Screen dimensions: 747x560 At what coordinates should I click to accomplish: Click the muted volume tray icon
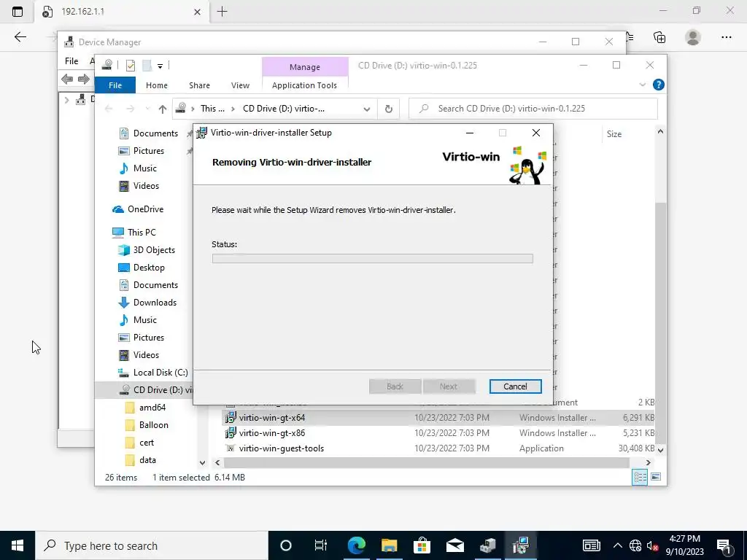pyautogui.click(x=652, y=545)
